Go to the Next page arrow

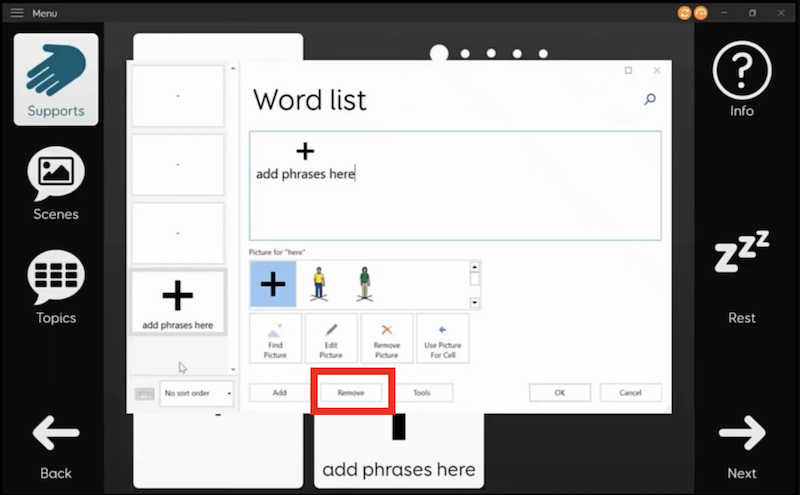pyautogui.click(x=741, y=445)
